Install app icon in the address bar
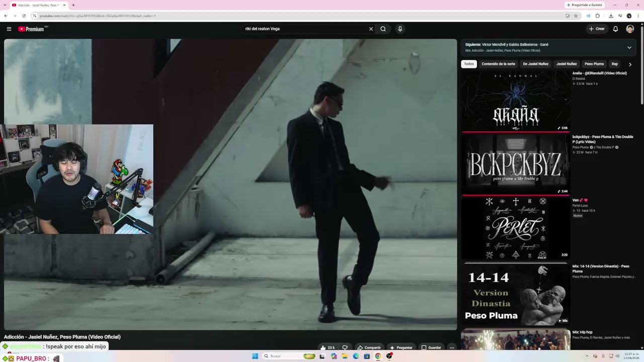The image size is (644, 362). pyautogui.click(x=568, y=16)
